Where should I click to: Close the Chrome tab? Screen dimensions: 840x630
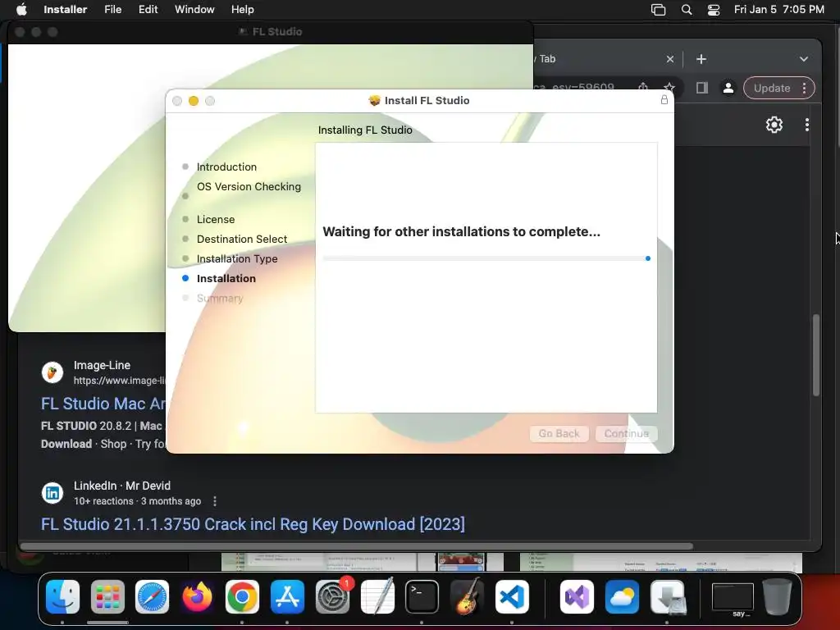[669, 59]
